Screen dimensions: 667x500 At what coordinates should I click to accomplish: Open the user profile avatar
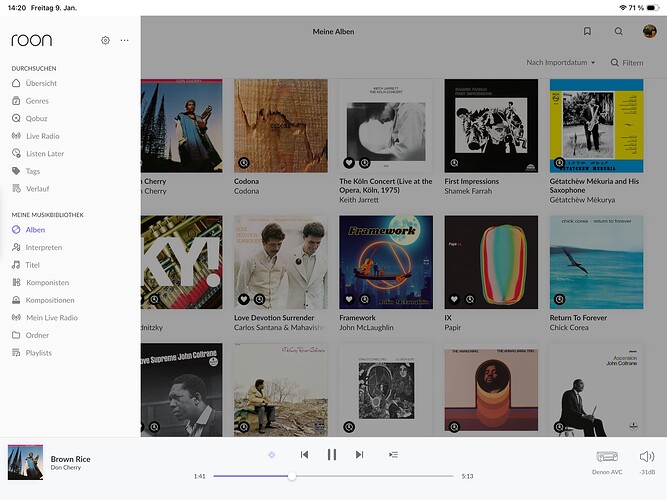(x=649, y=32)
